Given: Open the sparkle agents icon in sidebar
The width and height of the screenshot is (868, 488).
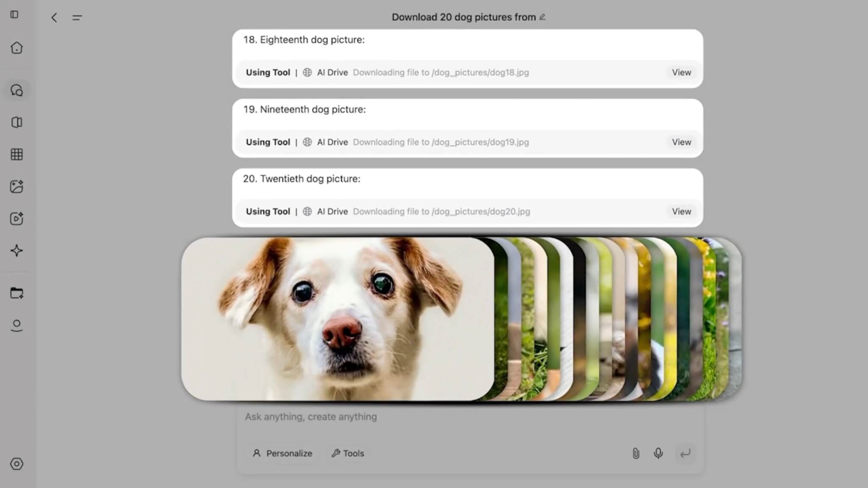Looking at the screenshot, I should [x=17, y=250].
